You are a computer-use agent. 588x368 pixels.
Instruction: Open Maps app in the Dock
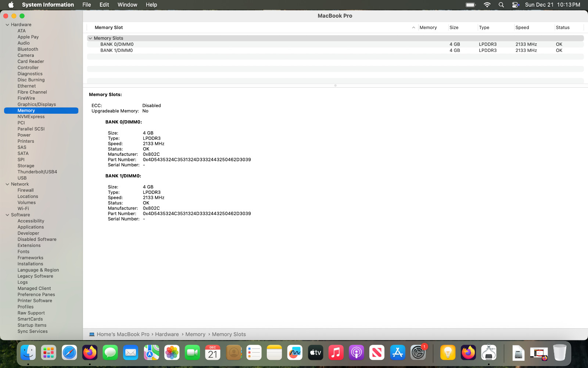[x=151, y=353]
